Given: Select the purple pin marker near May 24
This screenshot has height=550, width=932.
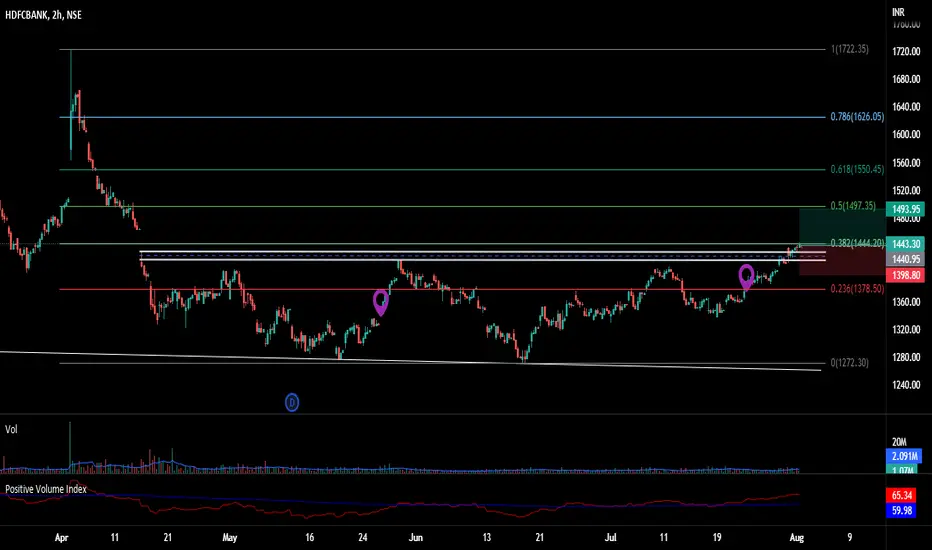Looking at the screenshot, I should click(x=380, y=302).
